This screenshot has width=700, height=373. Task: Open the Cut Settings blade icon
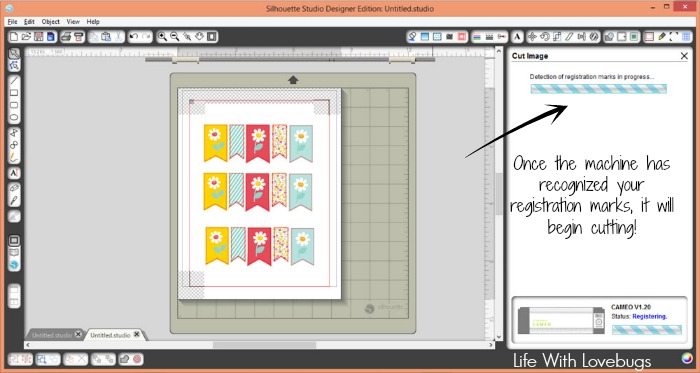pyautogui.click(x=662, y=37)
